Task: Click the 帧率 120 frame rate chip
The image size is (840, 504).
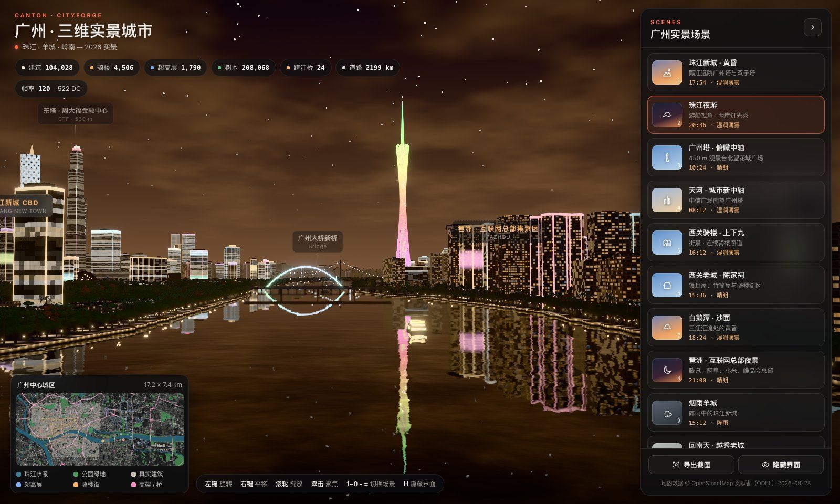Action: [51, 88]
